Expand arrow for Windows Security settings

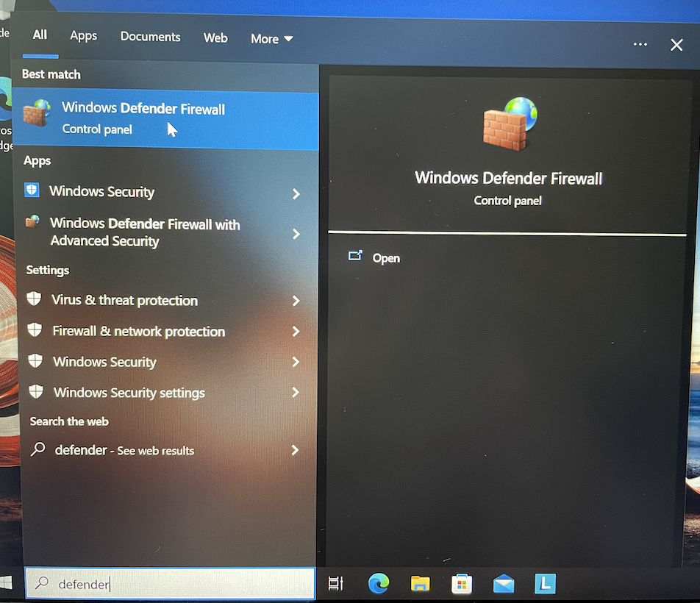click(x=295, y=393)
